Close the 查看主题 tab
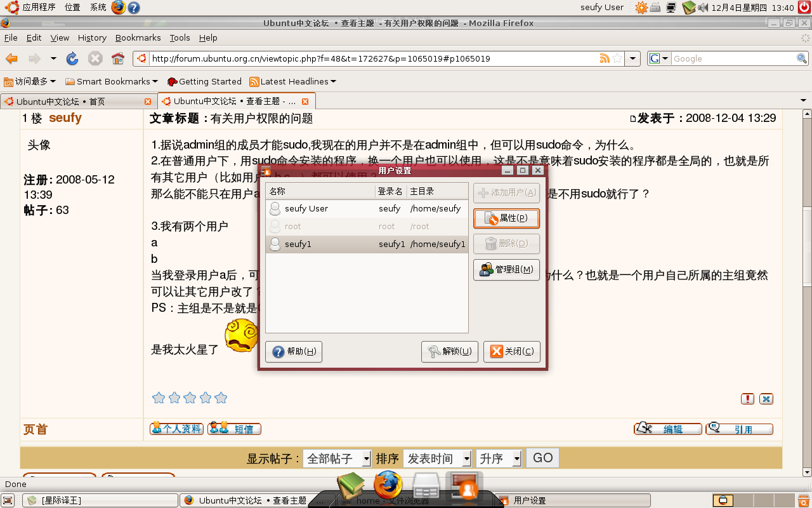This screenshot has height=508, width=812. click(x=305, y=102)
